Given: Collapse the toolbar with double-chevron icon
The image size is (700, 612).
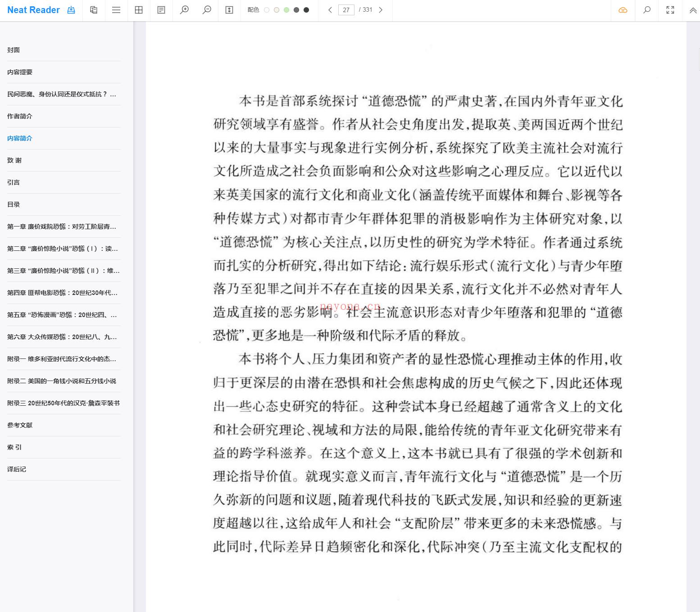Looking at the screenshot, I should 693,10.
